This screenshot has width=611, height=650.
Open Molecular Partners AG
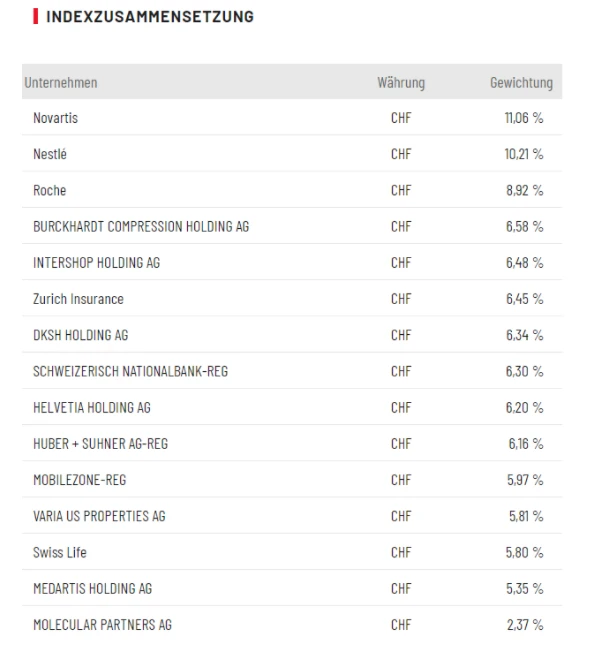pyautogui.click(x=102, y=625)
